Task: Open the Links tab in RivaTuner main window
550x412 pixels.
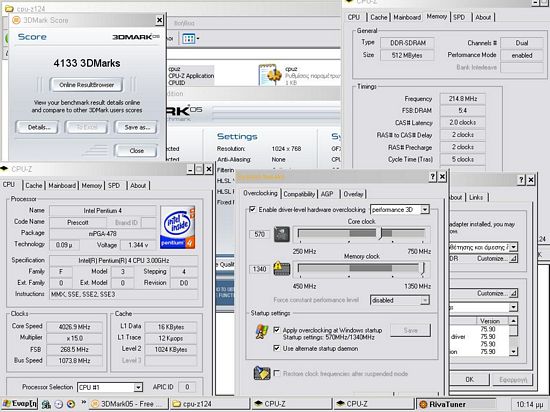Action: pos(476,197)
